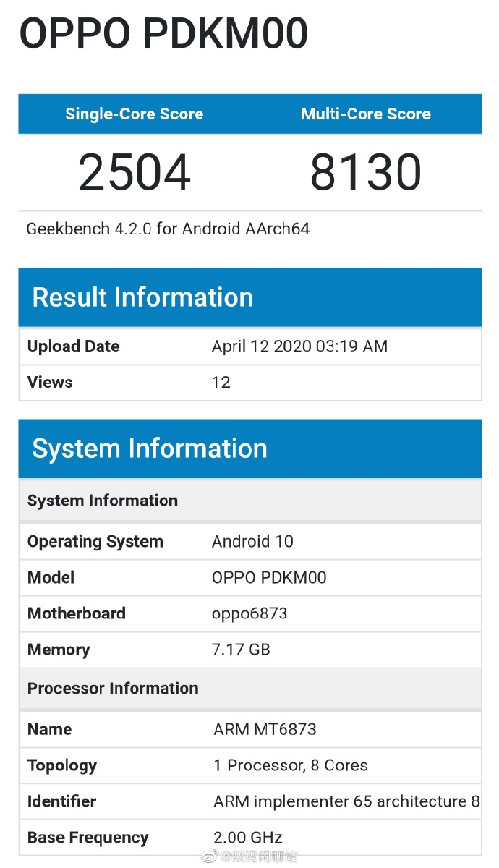Click the Motherboard value oppo6873
Viewport: 499px width, 868px height.
[x=249, y=613]
